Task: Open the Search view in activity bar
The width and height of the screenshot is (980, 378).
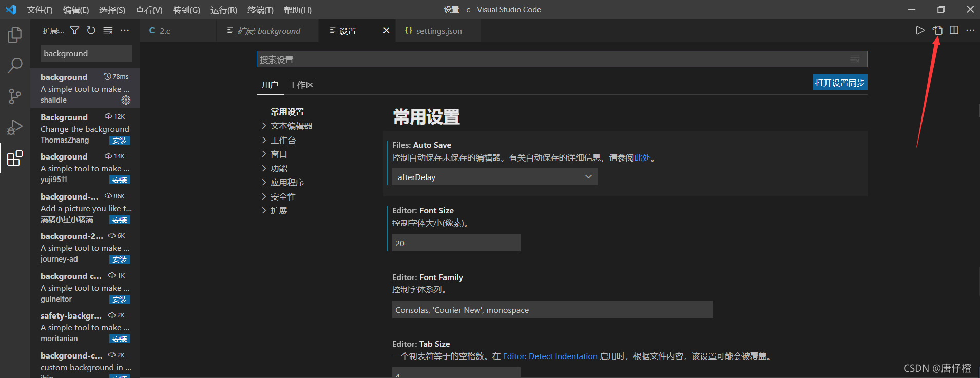Action: (x=15, y=65)
